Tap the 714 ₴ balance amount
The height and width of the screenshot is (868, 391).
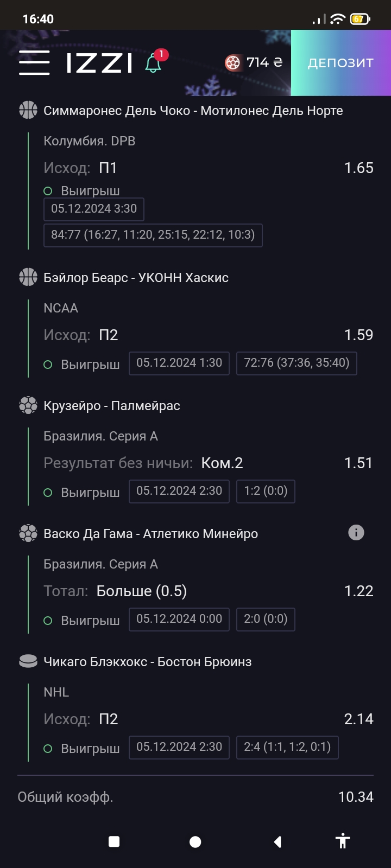coord(264,62)
